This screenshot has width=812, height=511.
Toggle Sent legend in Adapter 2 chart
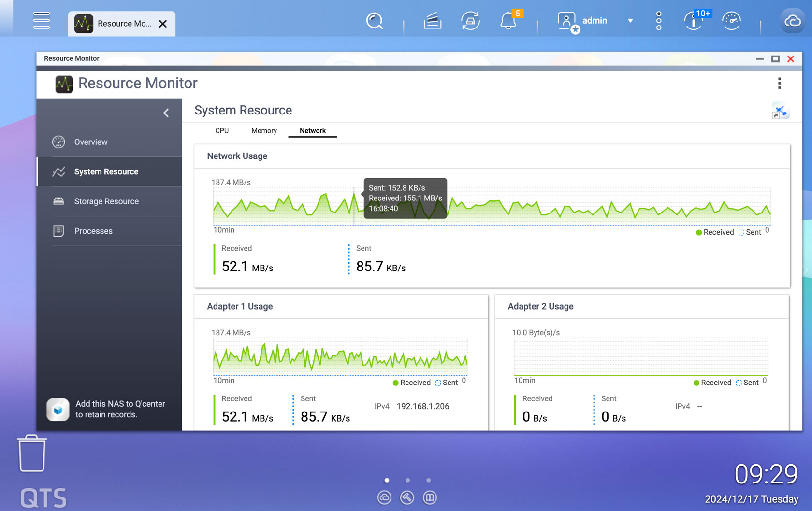(747, 383)
